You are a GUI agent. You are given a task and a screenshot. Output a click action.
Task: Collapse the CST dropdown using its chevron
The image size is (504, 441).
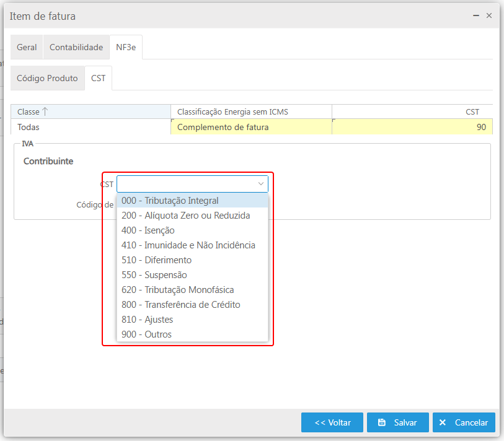click(x=261, y=184)
